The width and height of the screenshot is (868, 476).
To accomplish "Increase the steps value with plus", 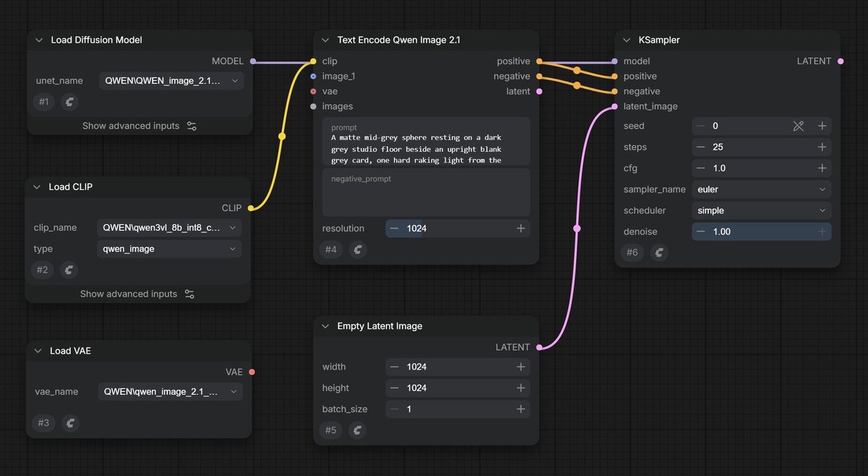I will [822, 147].
